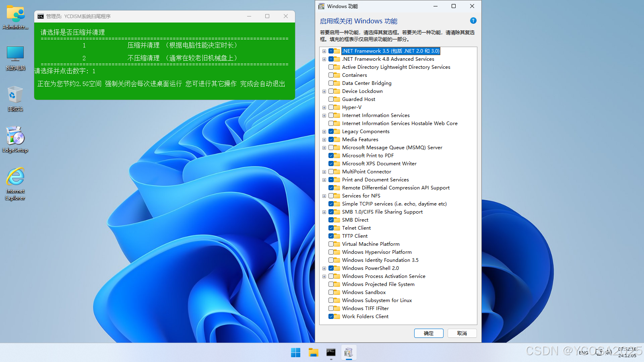Open the Administrator folder desktop icon

[x=15, y=17]
